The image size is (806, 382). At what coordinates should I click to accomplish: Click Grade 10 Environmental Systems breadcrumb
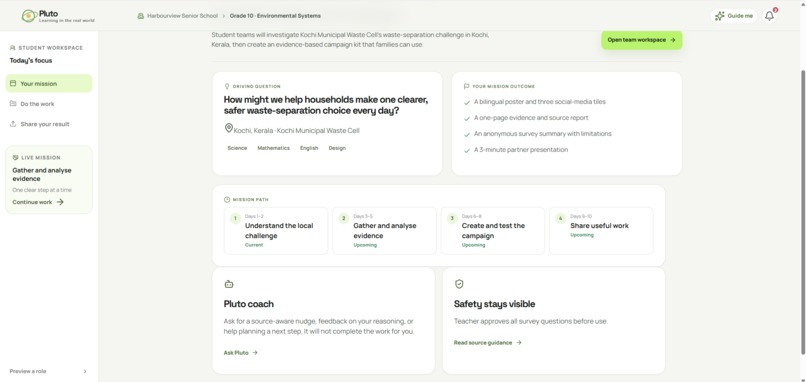click(x=275, y=16)
